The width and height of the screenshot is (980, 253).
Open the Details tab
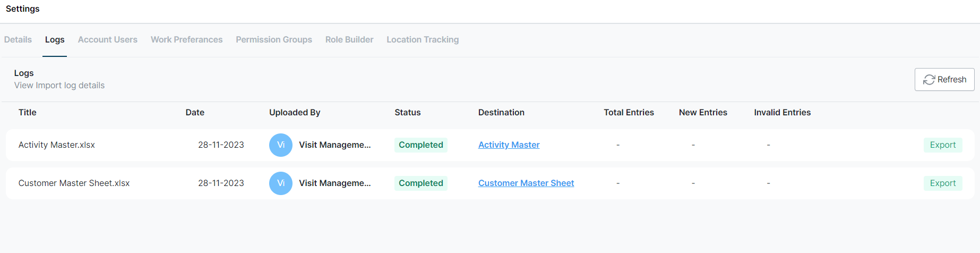click(18, 40)
